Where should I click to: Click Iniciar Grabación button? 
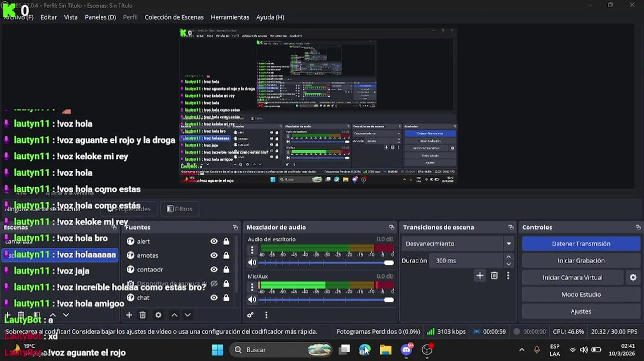coord(581,261)
